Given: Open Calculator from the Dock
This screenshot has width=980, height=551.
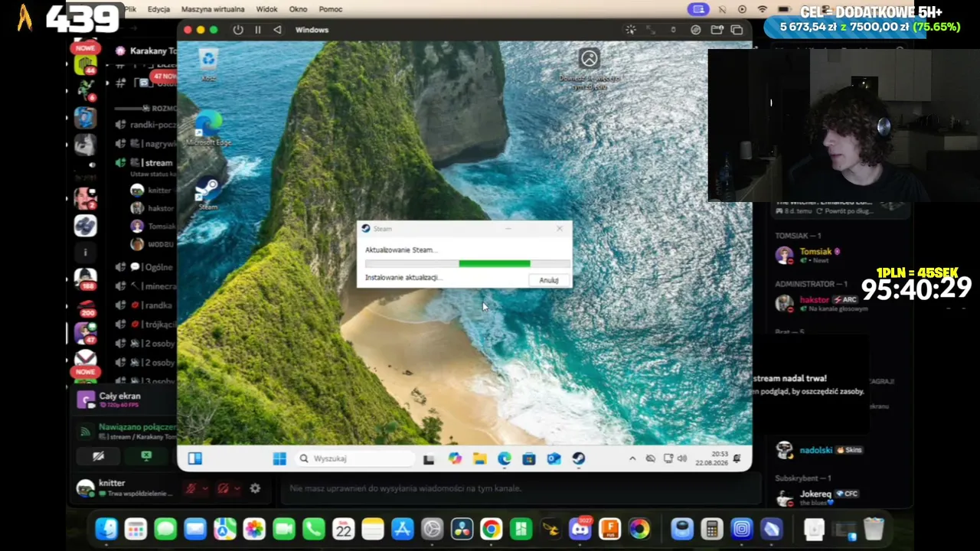Looking at the screenshot, I should (x=711, y=529).
